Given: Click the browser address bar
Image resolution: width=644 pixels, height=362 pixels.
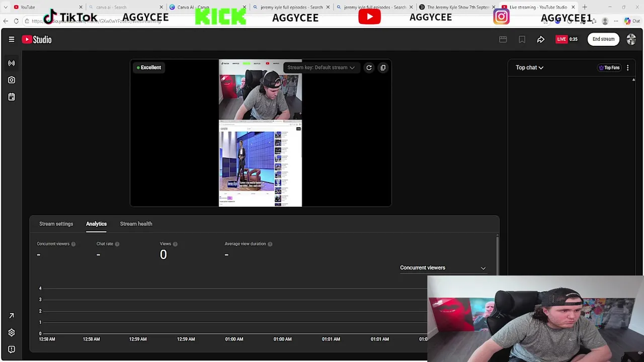Looking at the screenshot, I should pyautogui.click(x=282, y=21).
